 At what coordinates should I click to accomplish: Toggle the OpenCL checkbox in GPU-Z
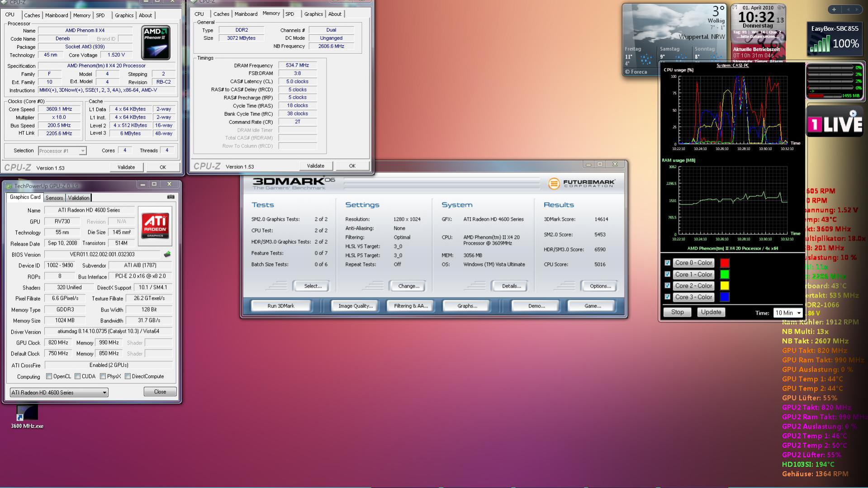(49, 376)
